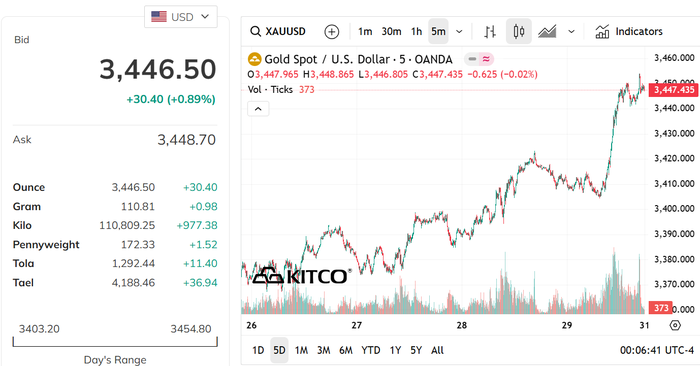Select the candlestick chart style icon
700x366 pixels.
[518, 31]
